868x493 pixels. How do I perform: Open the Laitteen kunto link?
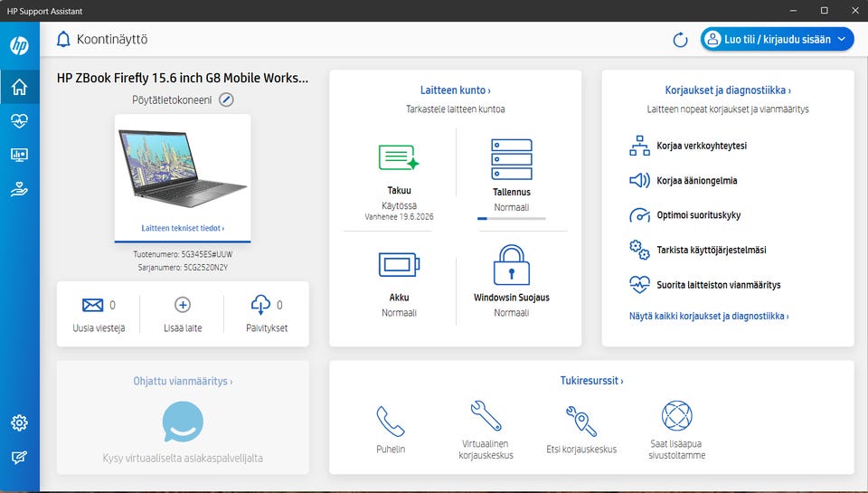click(x=455, y=90)
